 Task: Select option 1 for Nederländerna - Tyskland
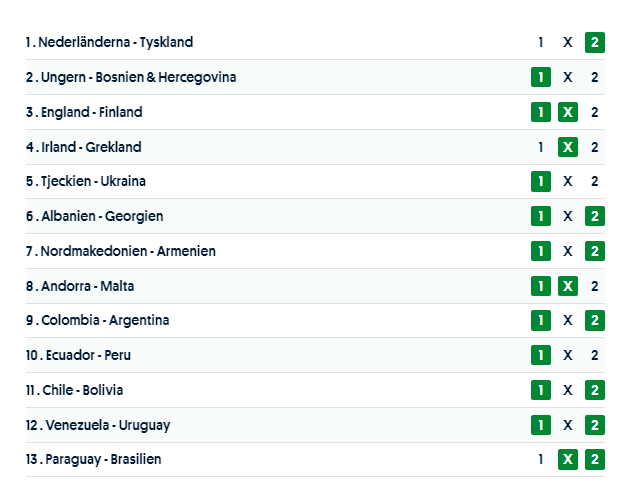[x=541, y=42]
